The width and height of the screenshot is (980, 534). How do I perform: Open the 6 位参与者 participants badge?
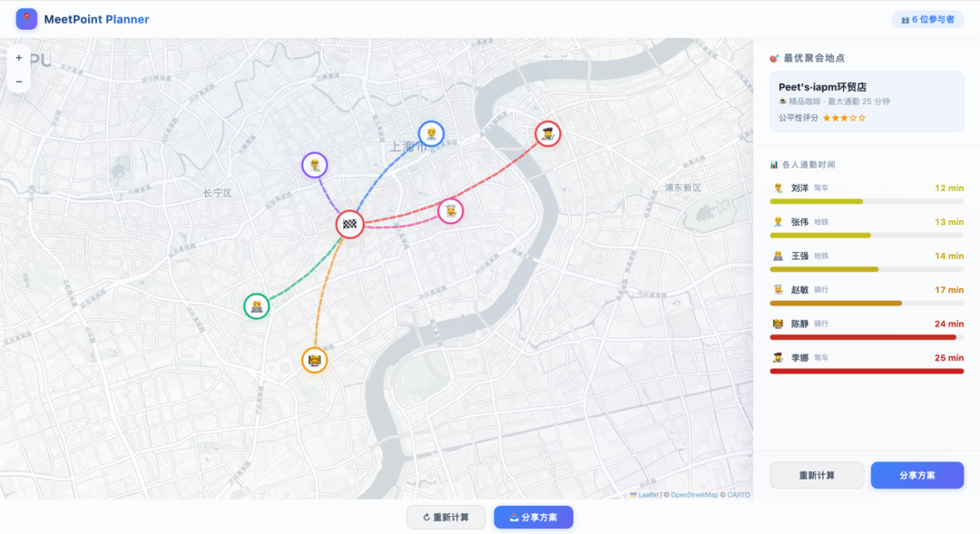[x=927, y=19]
